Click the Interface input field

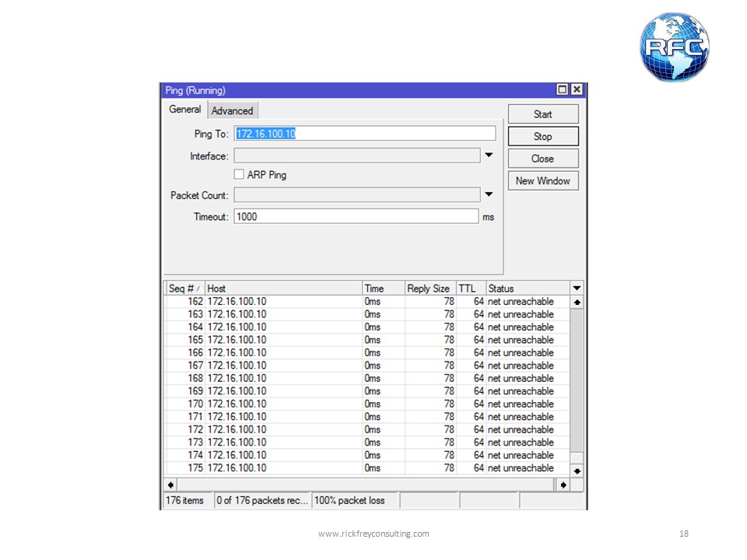point(357,156)
